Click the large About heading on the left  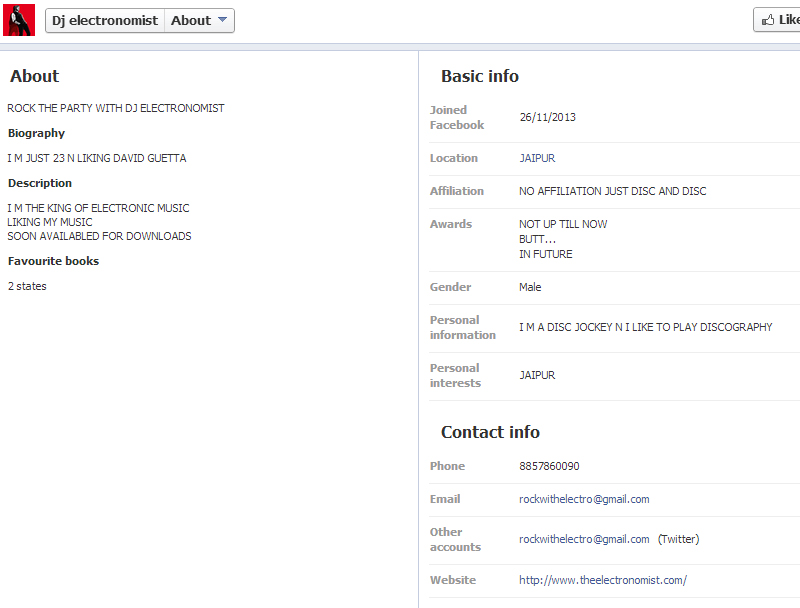point(35,76)
